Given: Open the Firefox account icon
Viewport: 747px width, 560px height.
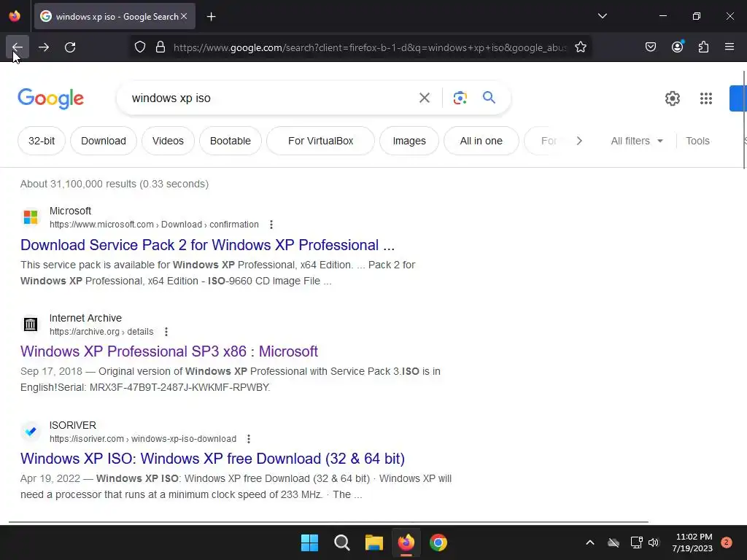Looking at the screenshot, I should 678,47.
